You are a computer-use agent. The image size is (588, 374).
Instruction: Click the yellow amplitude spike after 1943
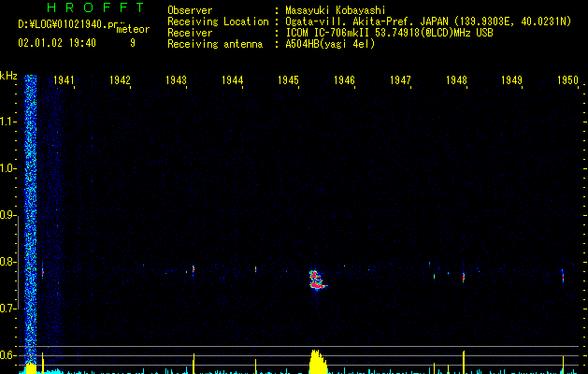pos(194,364)
